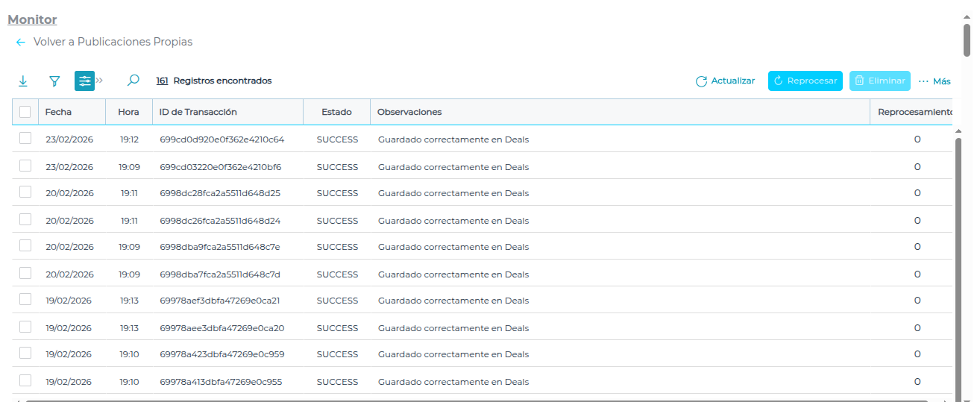
Task: Select checkbox for transaction 6998dc28fca2a5511d648d25
Action: [x=25, y=192]
